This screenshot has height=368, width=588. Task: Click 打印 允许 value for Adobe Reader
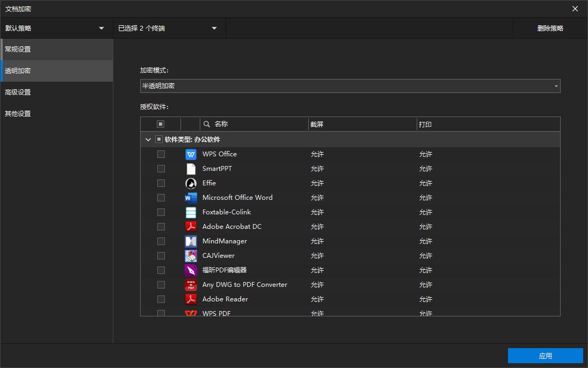click(x=426, y=299)
